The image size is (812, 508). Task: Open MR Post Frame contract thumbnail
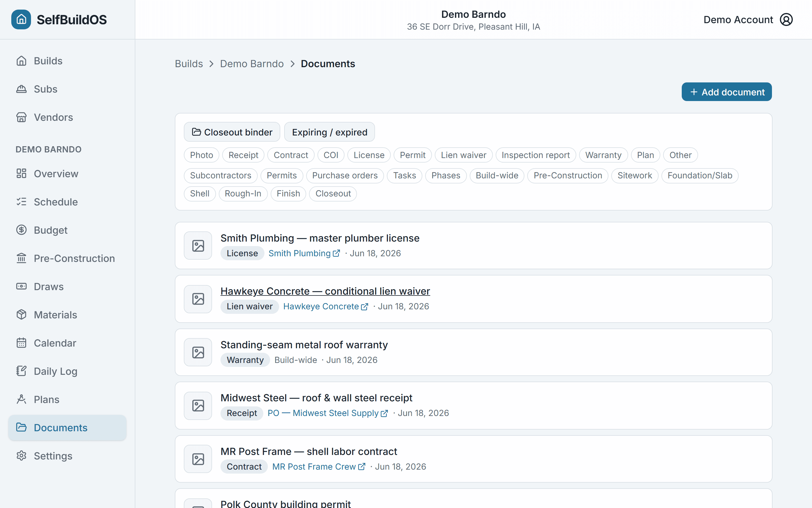[198, 459]
